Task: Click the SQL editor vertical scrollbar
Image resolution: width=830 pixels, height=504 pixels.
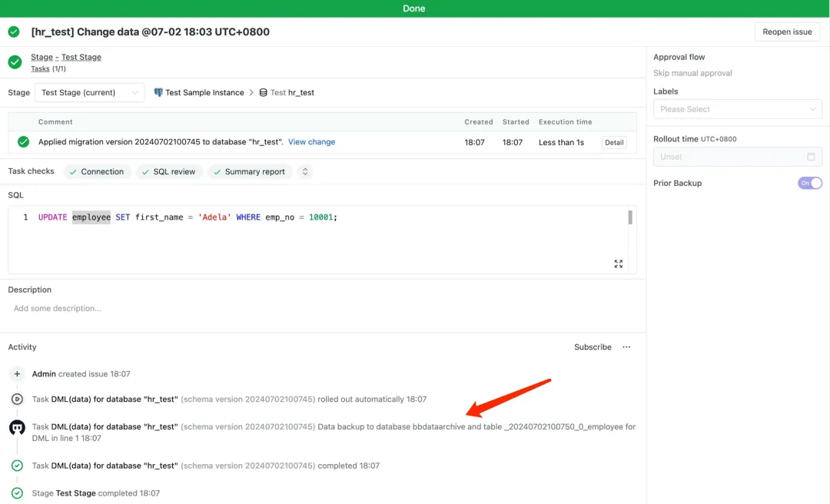Action: point(630,217)
